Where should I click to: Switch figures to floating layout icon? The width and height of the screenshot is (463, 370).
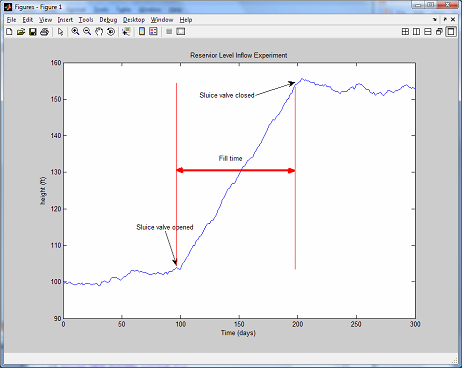(439, 32)
